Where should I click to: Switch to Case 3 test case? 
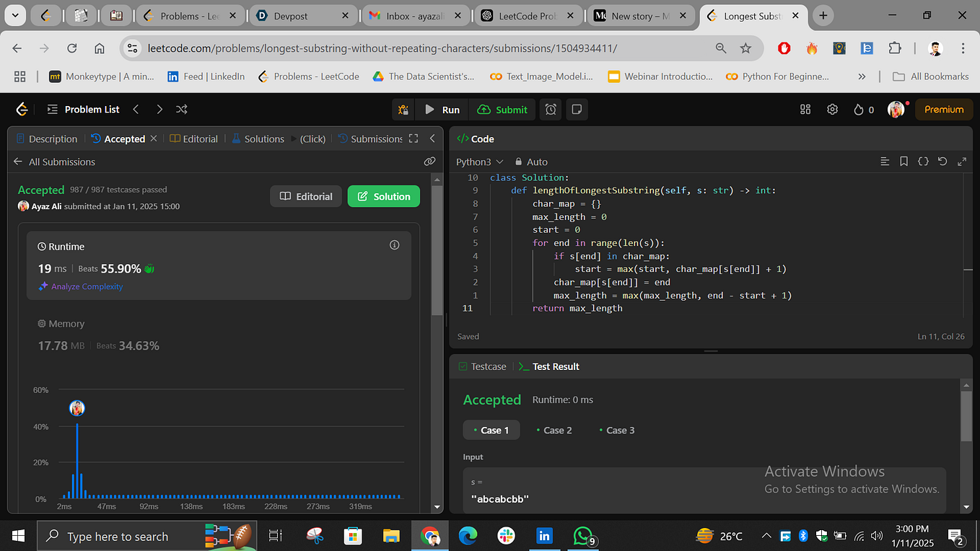point(617,430)
